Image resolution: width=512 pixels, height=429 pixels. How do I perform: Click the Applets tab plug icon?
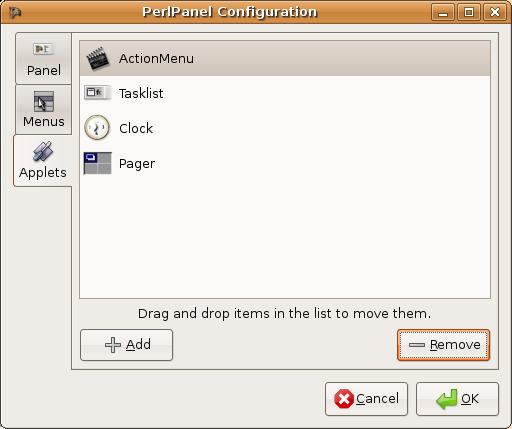point(43,151)
